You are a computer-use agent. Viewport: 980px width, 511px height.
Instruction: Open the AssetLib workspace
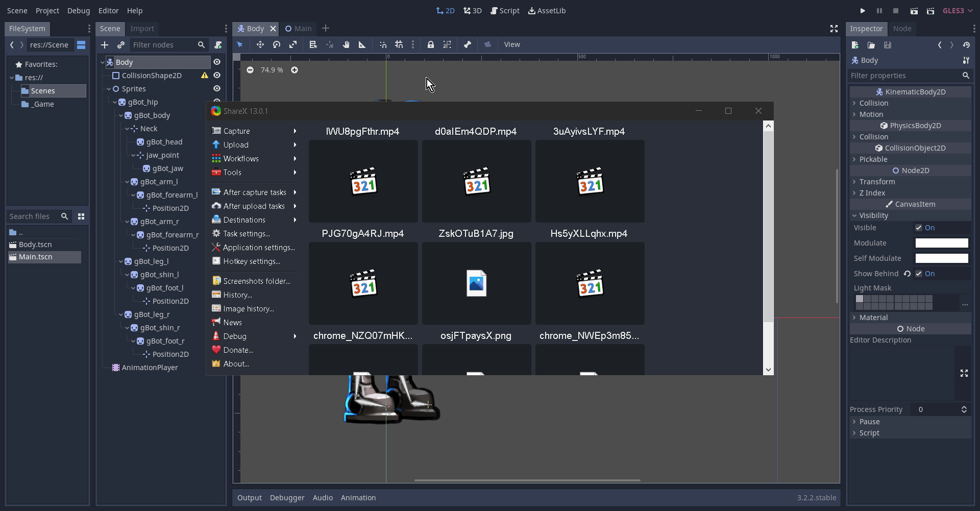(x=547, y=11)
